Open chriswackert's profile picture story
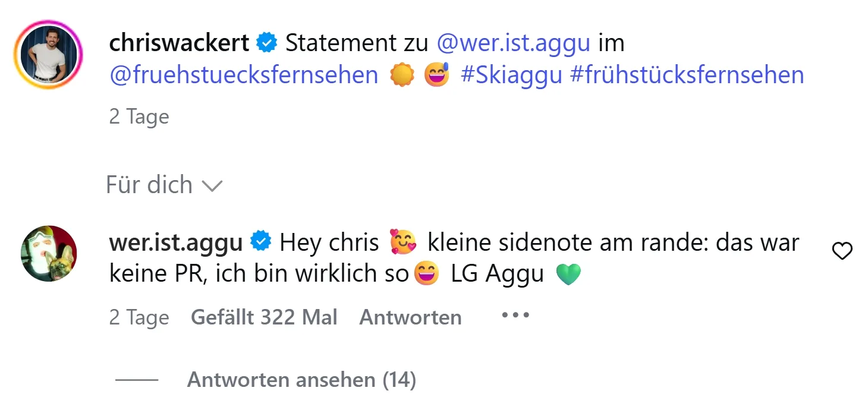 49,55
